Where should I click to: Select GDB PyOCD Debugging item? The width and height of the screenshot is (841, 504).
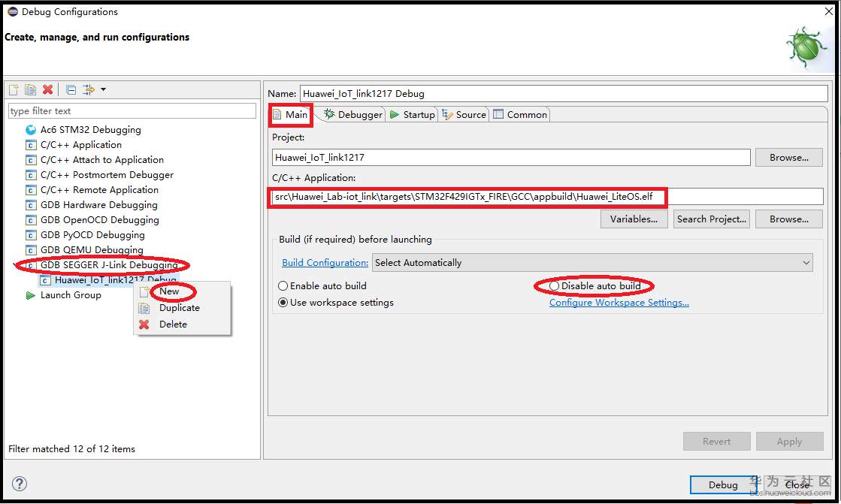92,235
